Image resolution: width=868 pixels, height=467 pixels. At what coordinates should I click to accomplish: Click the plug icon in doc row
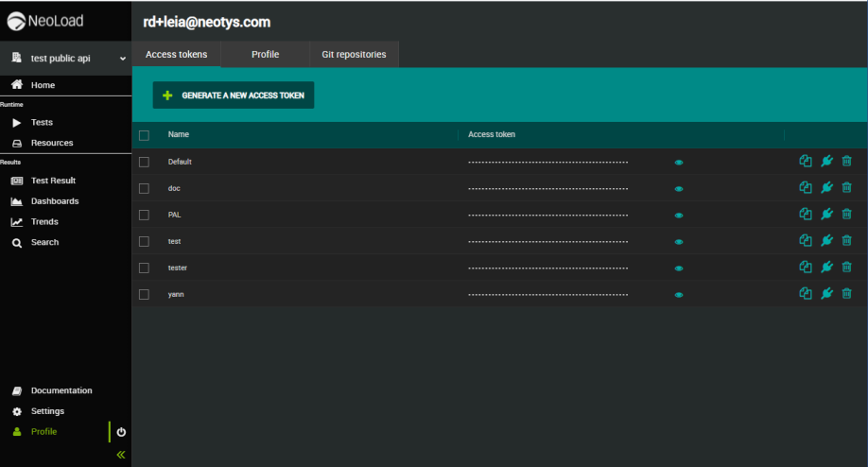(x=826, y=187)
